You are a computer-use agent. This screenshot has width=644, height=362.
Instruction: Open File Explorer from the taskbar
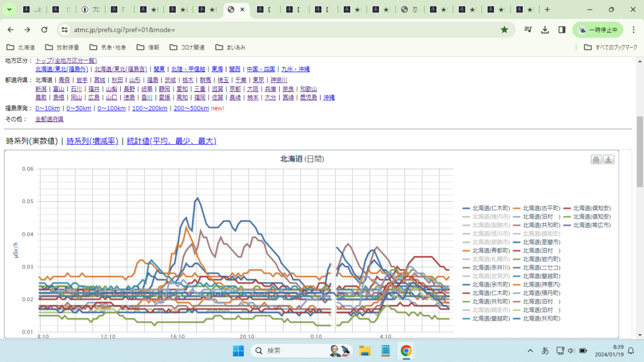365,351
